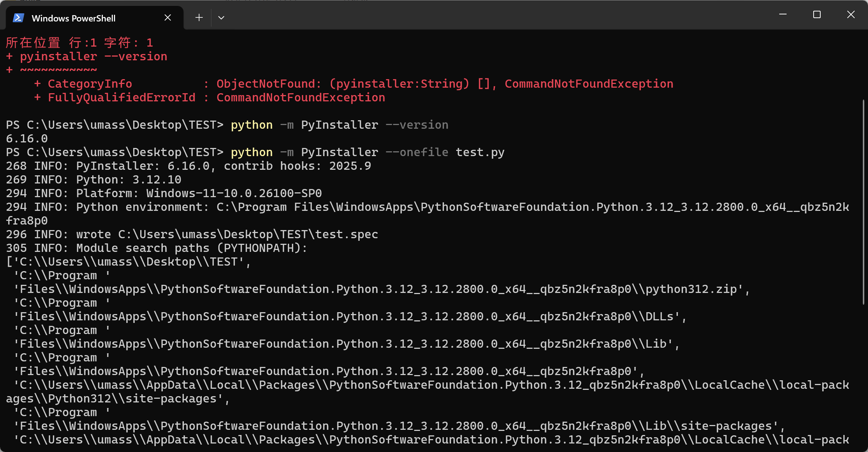Expand the new-tab profiles dropdown chevron
The width and height of the screenshot is (868, 452).
point(221,18)
